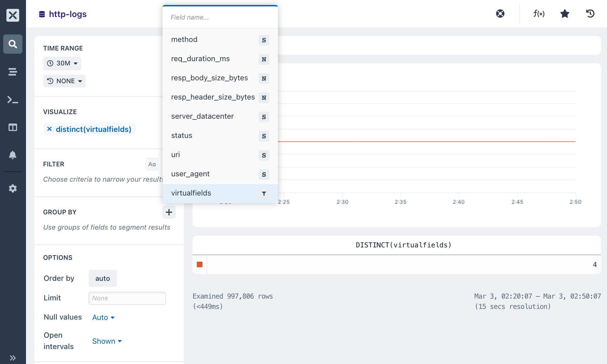Select the user_agent field
The height and width of the screenshot is (364, 607).
[x=220, y=174]
